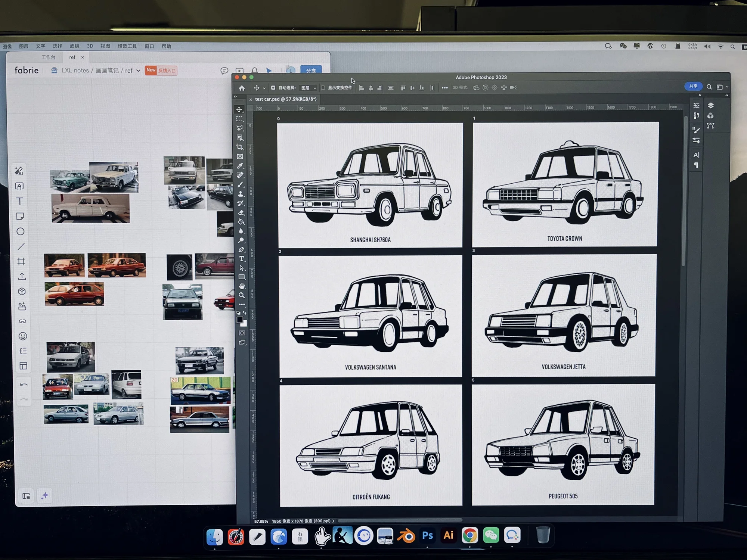Open the 图层 auto-select target dropdown
The image size is (747, 560).
(309, 88)
